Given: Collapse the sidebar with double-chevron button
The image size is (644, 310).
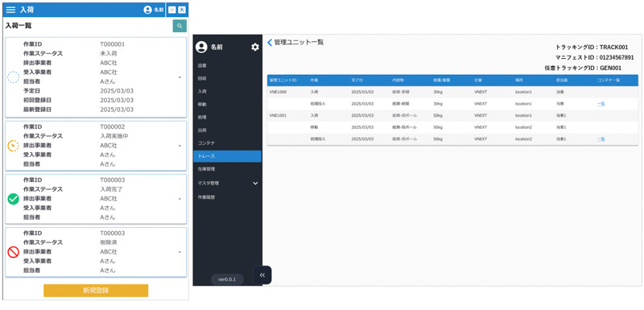Looking at the screenshot, I should [262, 275].
